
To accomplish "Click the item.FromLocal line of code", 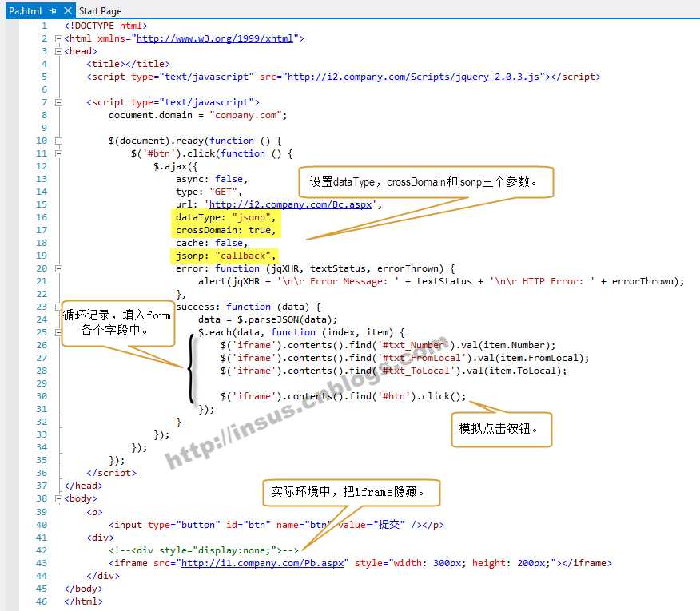I will click(x=404, y=358).
